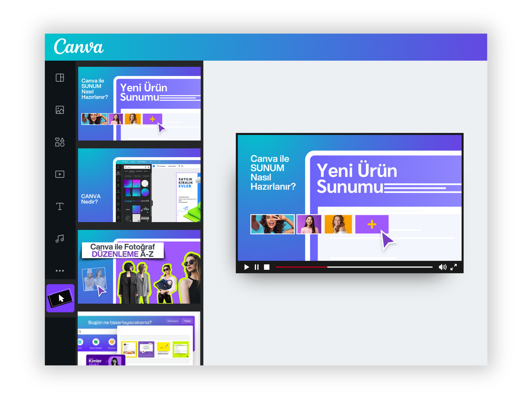Open the 'Bugün ne tasarlayacaksınız?' thumbnail

coord(139,338)
